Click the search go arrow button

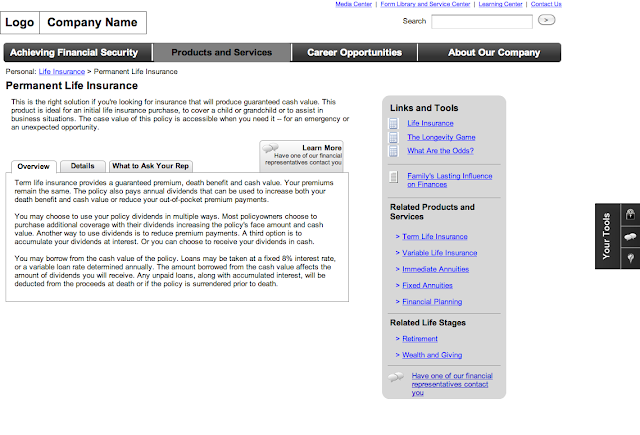point(546,20)
